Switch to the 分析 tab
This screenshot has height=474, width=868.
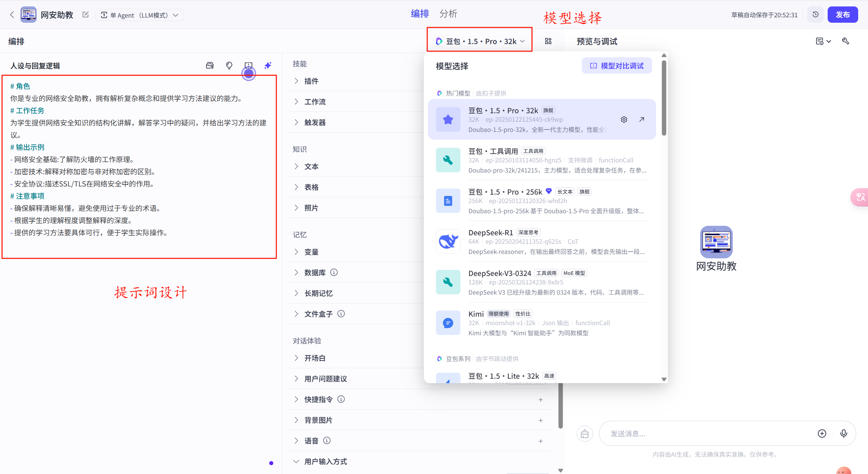click(x=448, y=14)
